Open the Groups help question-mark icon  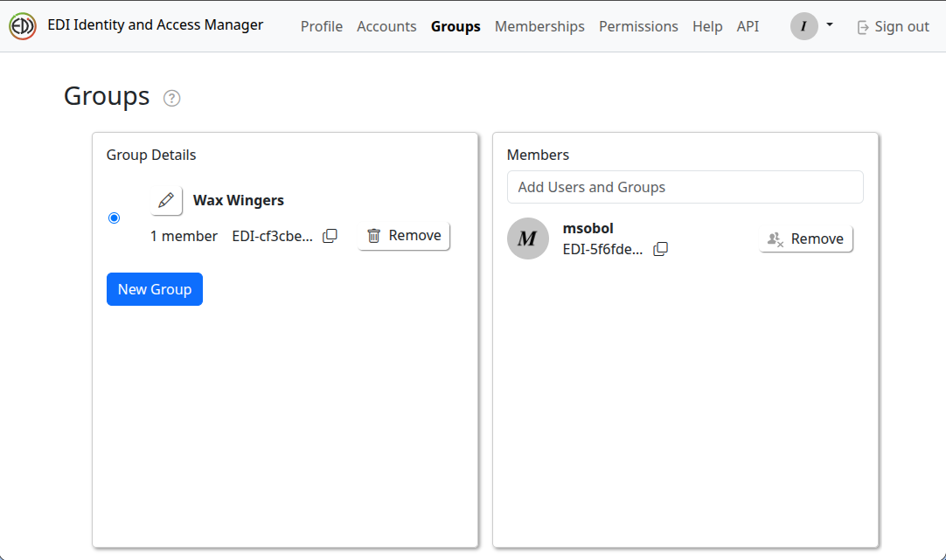pos(172,98)
